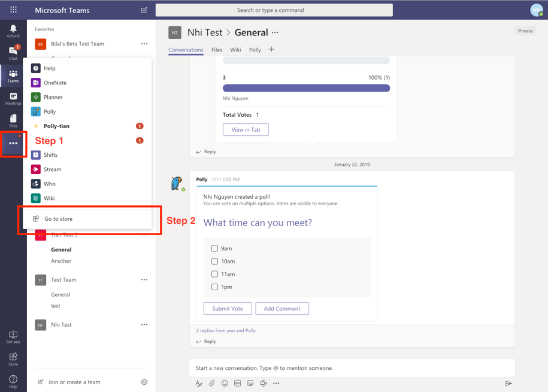Open General channel options ellipsis in header
Image resolution: width=548 pixels, height=392 pixels.
tap(275, 32)
